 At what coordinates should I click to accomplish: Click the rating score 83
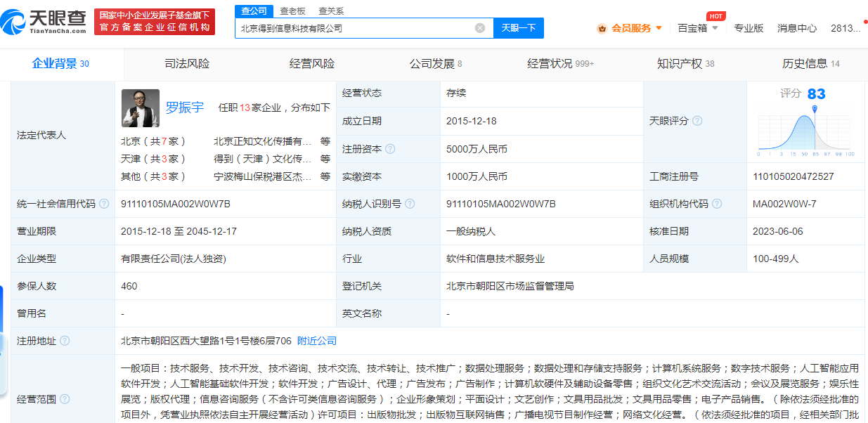coord(816,93)
